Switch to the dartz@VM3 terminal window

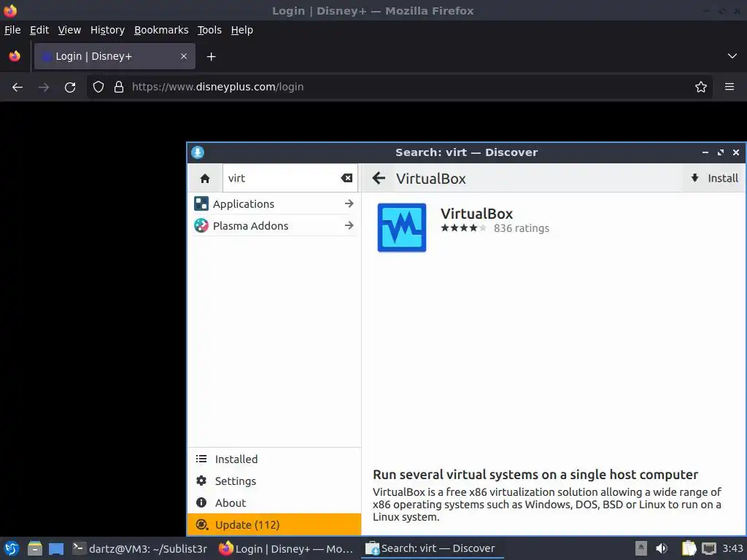tap(139, 548)
